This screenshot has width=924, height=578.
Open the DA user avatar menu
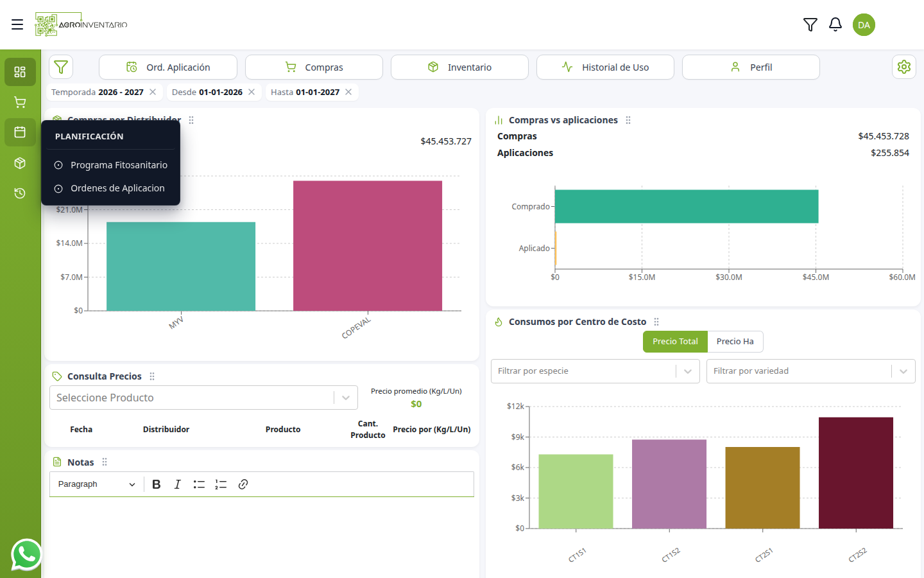click(864, 25)
